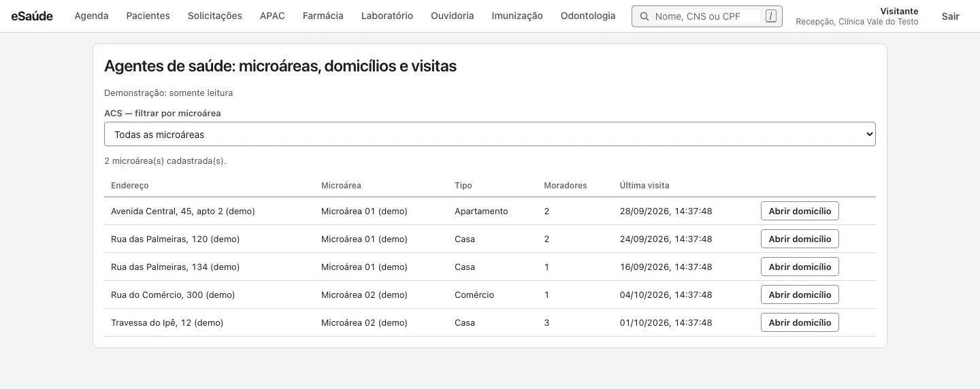This screenshot has height=389, width=980.
Task: Click the date 16/09/2026, 14:37:48
Action: tap(666, 267)
